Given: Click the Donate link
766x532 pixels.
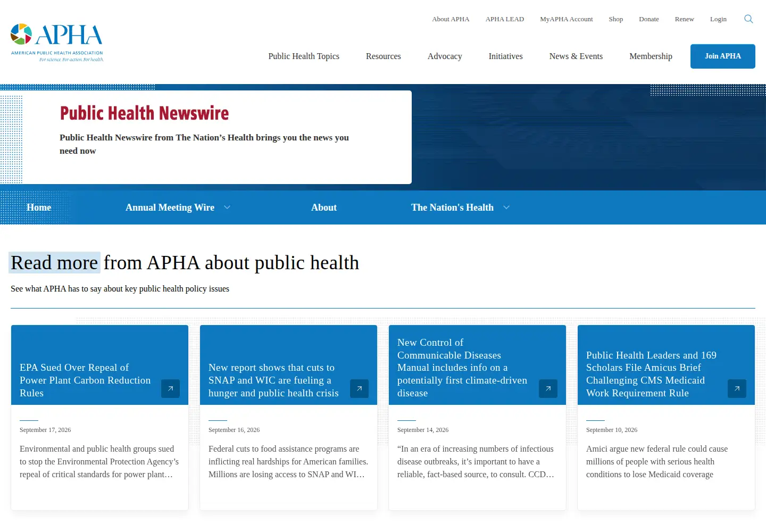Looking at the screenshot, I should [649, 19].
